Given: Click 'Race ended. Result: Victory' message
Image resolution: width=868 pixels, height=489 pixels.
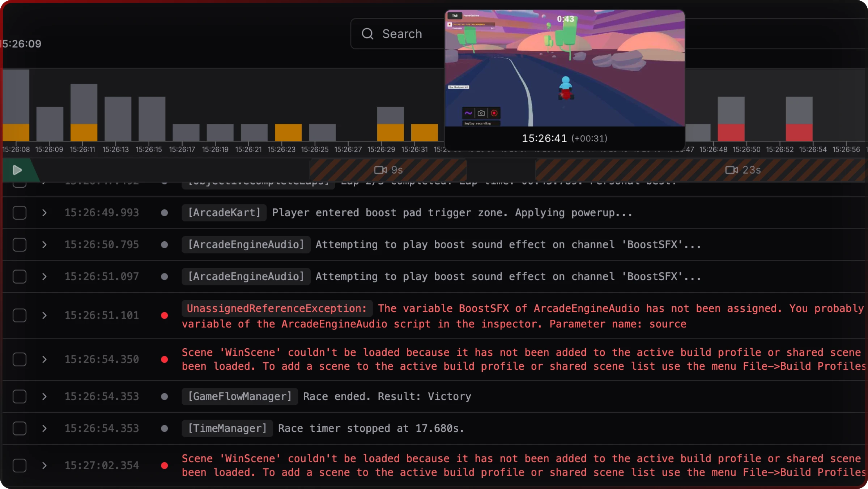Looking at the screenshot, I should pos(387,396).
